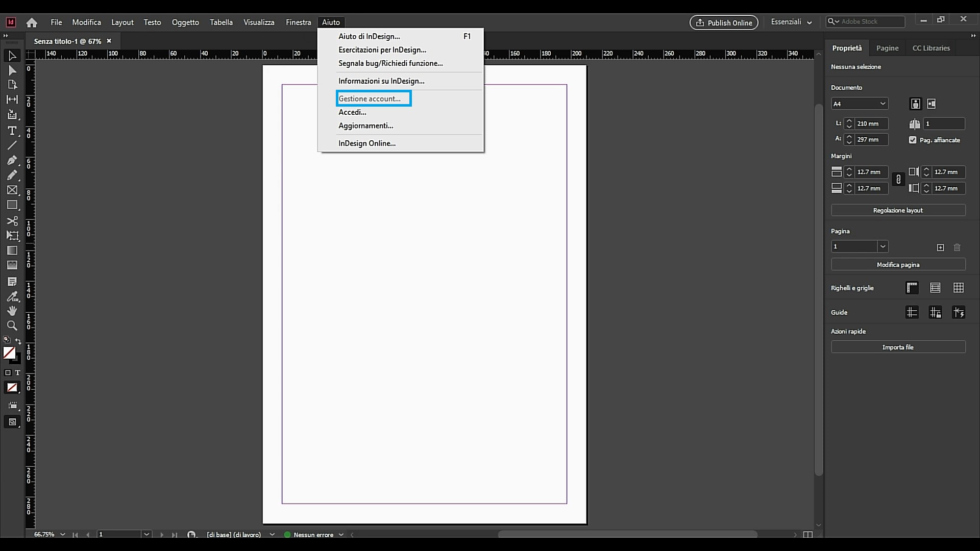Swap fill and stroke arrow
The image size is (980, 551).
pos(18,341)
